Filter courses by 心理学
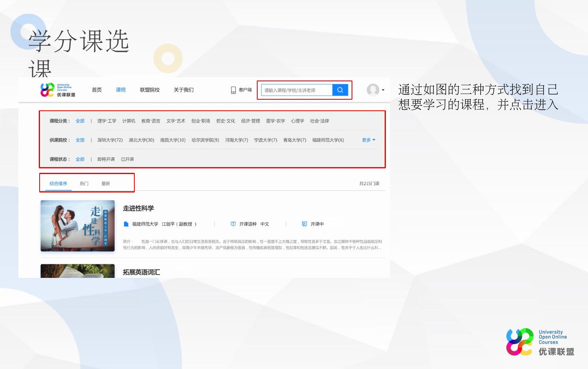Image resolution: width=588 pixels, height=369 pixels. [298, 121]
